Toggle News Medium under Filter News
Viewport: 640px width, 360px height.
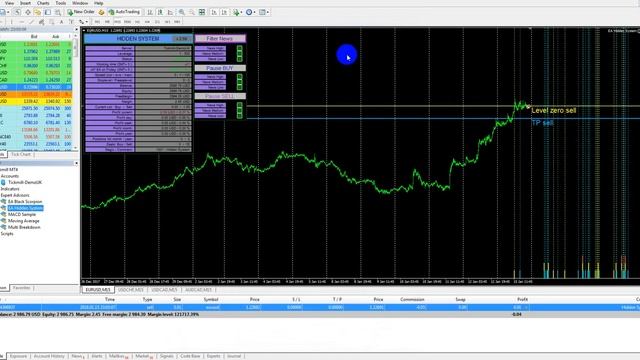pos(240,53)
